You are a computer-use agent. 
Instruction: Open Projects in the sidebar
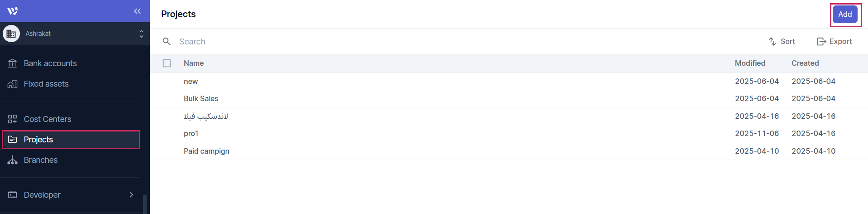coord(38,140)
